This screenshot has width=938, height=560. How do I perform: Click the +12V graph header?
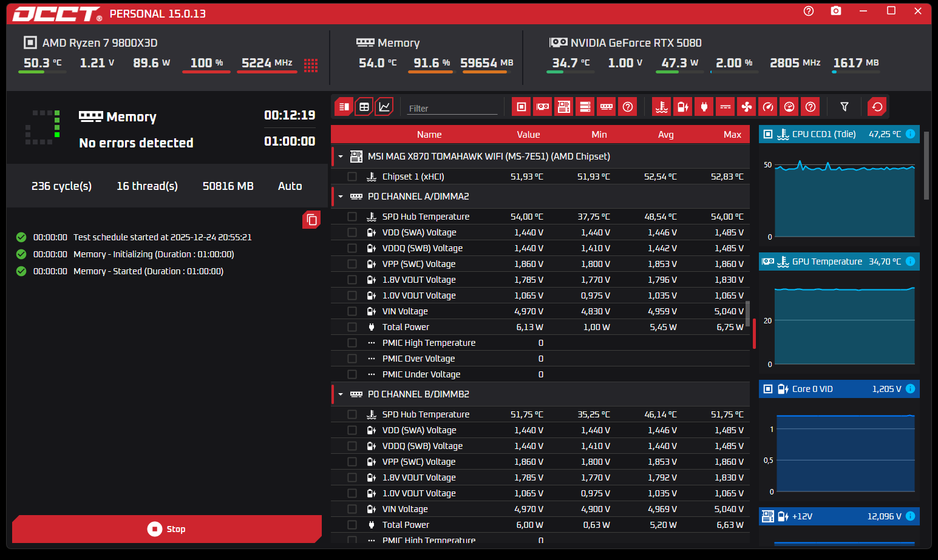[x=839, y=516]
